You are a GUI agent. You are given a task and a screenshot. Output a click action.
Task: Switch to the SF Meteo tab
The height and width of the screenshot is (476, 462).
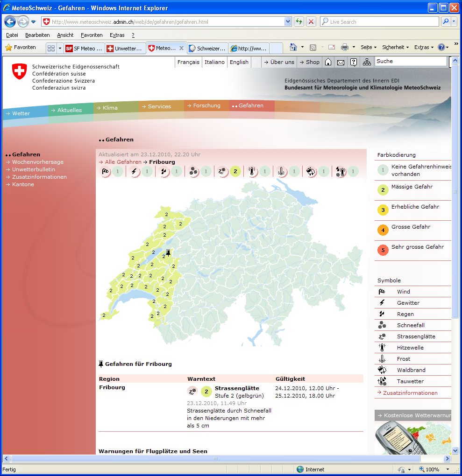(84, 48)
